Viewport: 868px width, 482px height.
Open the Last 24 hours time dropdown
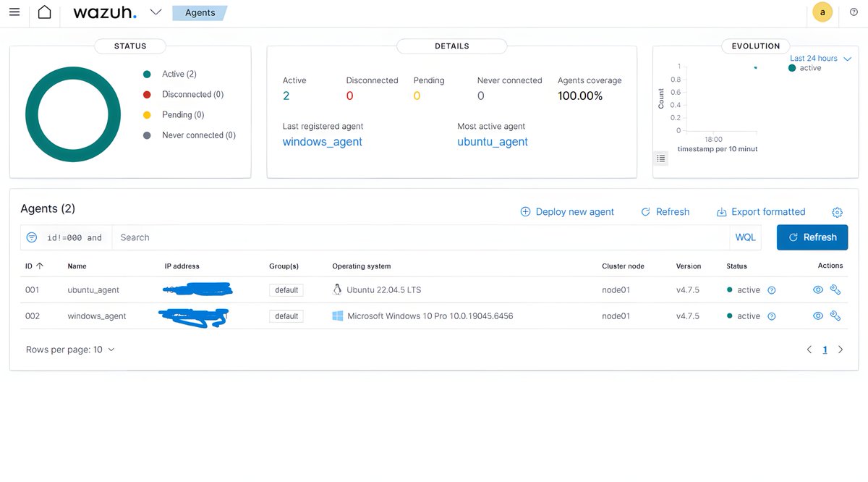(820, 58)
